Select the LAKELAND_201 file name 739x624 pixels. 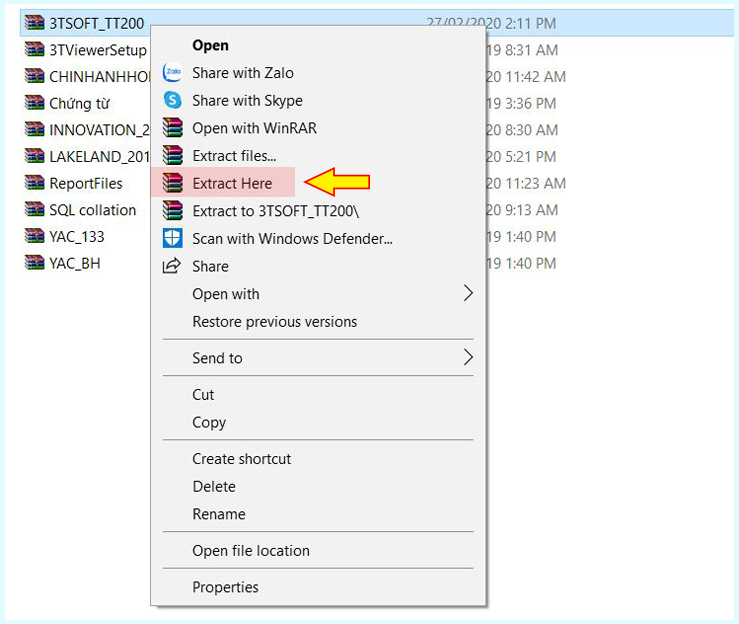pos(99,156)
